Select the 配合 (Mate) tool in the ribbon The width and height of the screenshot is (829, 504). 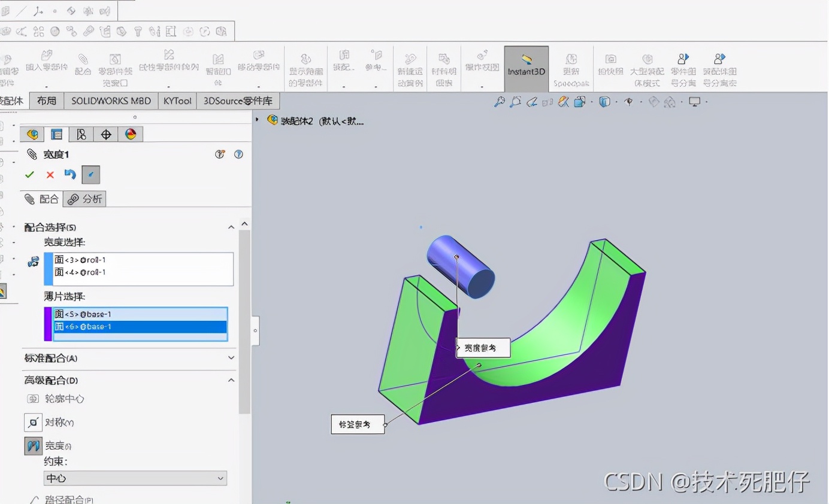[83, 64]
